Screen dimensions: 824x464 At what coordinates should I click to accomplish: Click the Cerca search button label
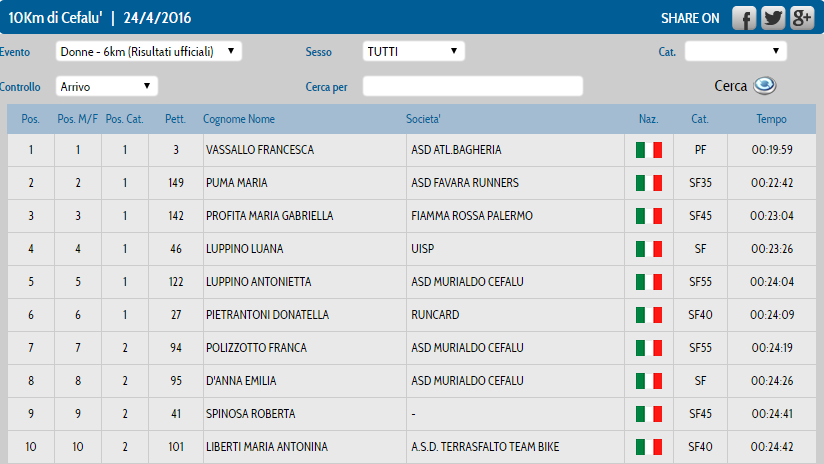coord(730,86)
